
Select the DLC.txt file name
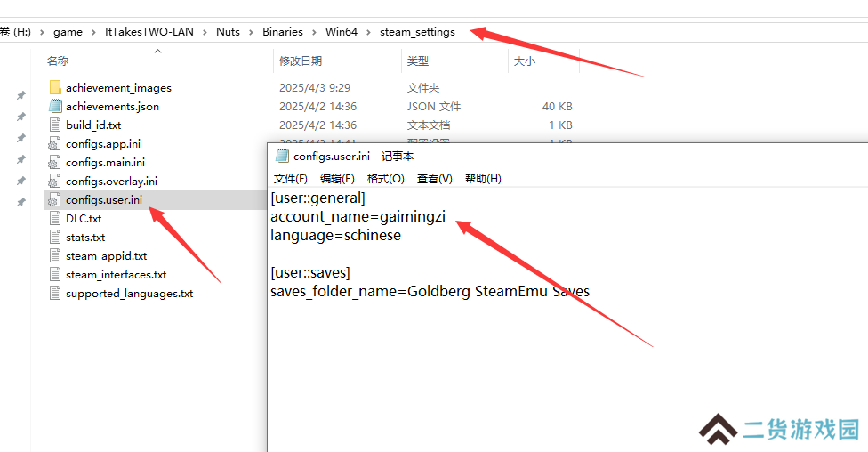[84, 219]
